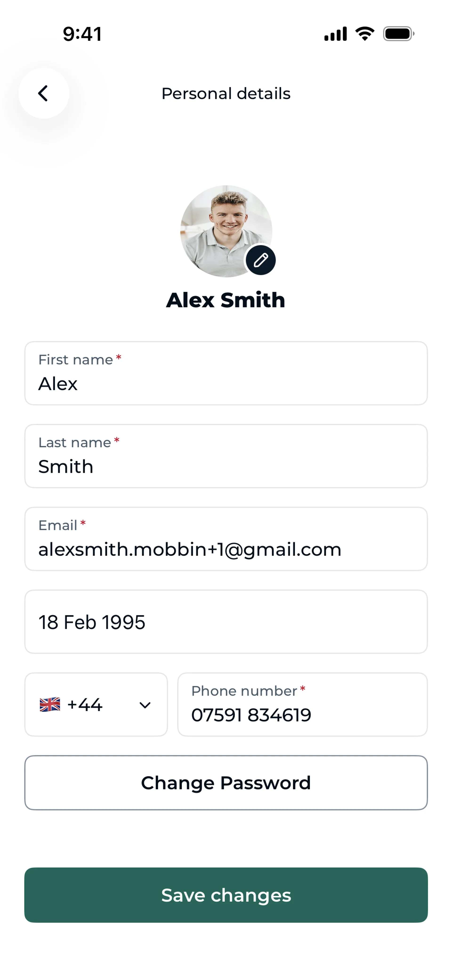Viewport: 452px width, 980px height.
Task: Focus the First name field
Action: point(226,373)
